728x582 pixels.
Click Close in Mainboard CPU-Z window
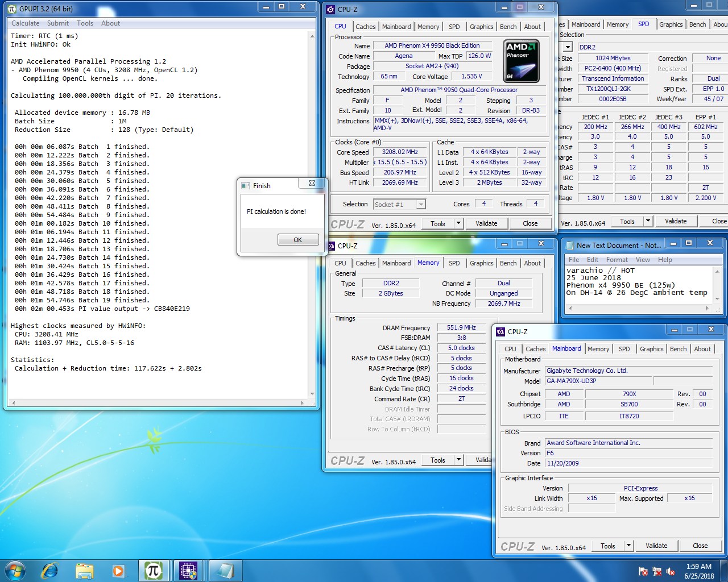coord(700,546)
